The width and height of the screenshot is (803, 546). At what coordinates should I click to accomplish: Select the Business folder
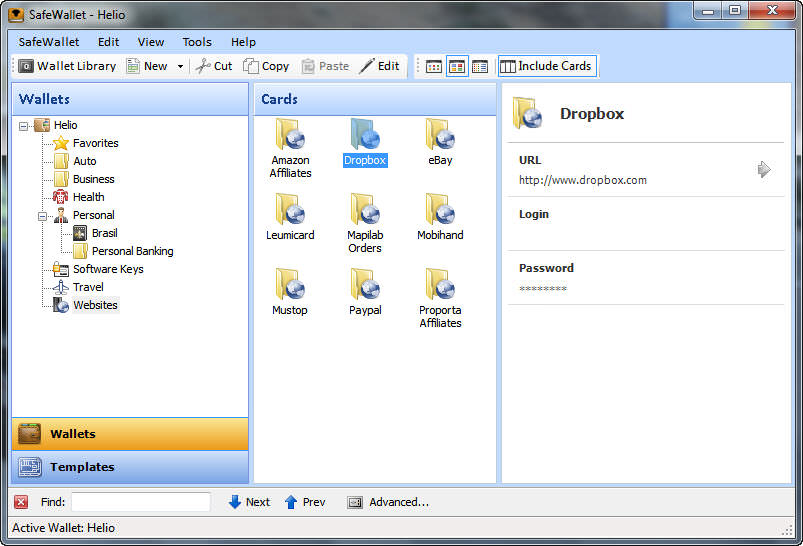click(x=84, y=179)
